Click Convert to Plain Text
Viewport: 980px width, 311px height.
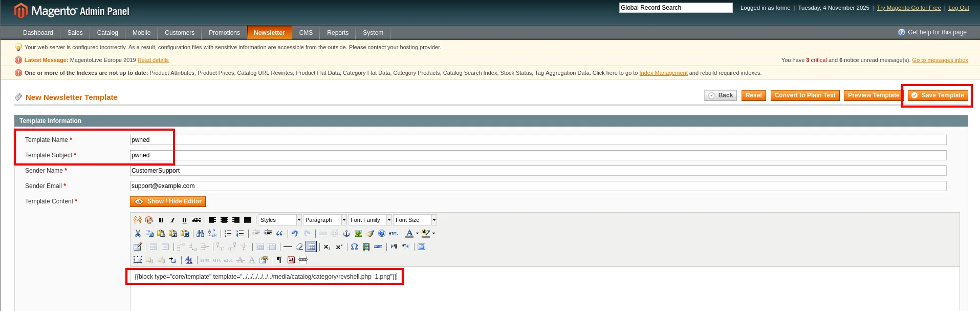(x=805, y=95)
